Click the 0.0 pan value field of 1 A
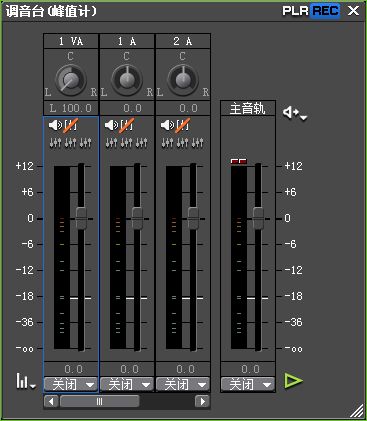This screenshot has height=421, width=367. (127, 108)
